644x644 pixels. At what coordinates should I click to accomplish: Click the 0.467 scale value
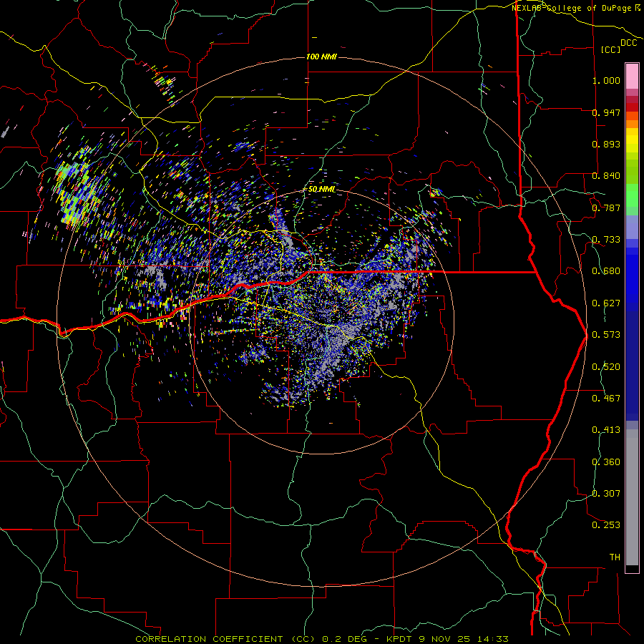606,399
